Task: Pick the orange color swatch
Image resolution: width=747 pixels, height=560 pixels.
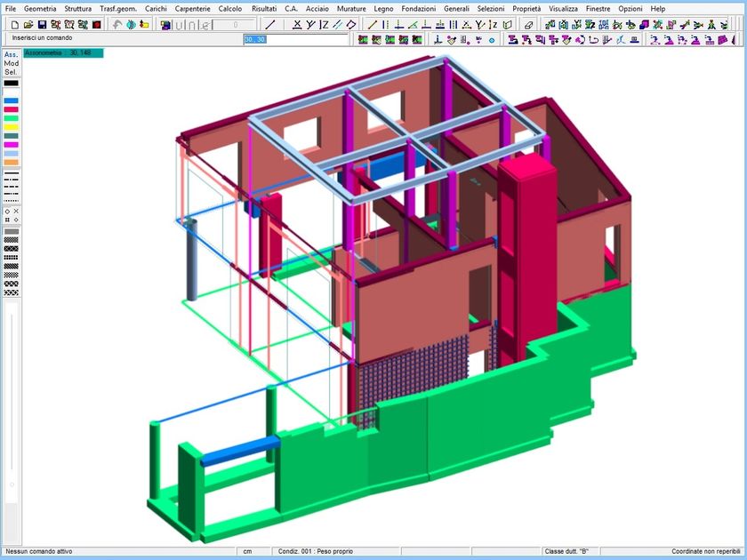Action: pos(11,163)
